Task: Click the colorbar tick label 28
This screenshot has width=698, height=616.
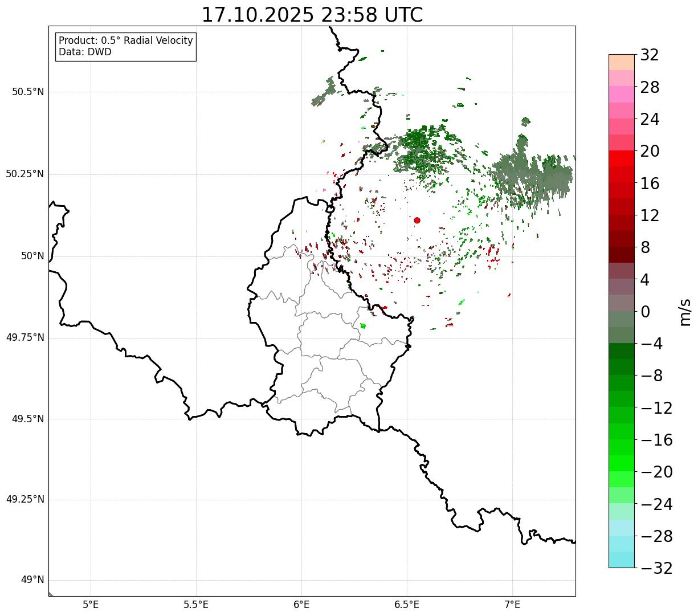Action: pyautogui.click(x=650, y=87)
